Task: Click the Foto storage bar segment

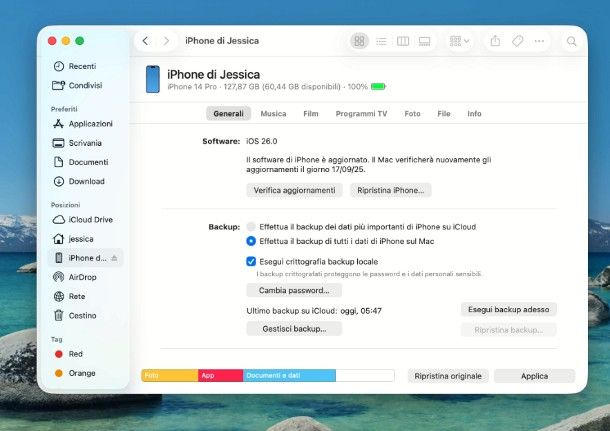Action: pos(170,375)
